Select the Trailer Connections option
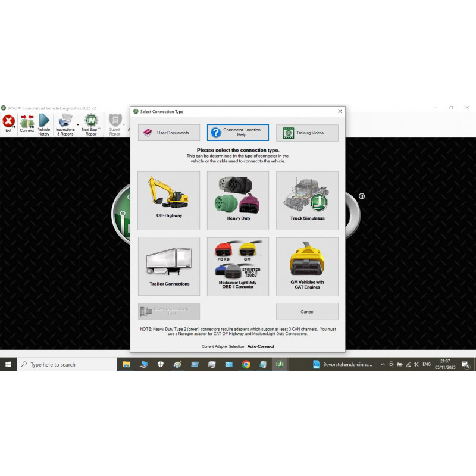The width and height of the screenshot is (476, 476). [x=168, y=265]
